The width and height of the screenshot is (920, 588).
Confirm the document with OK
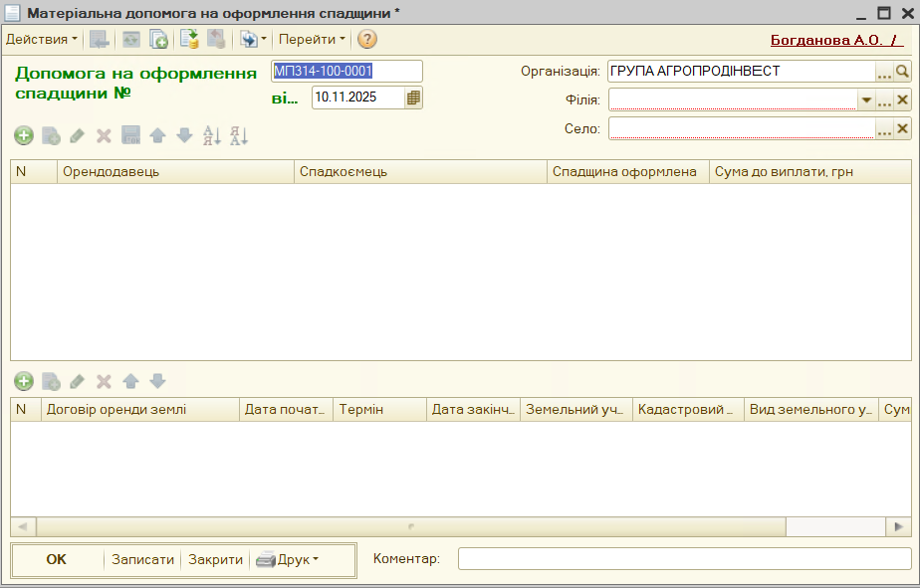[x=57, y=560]
